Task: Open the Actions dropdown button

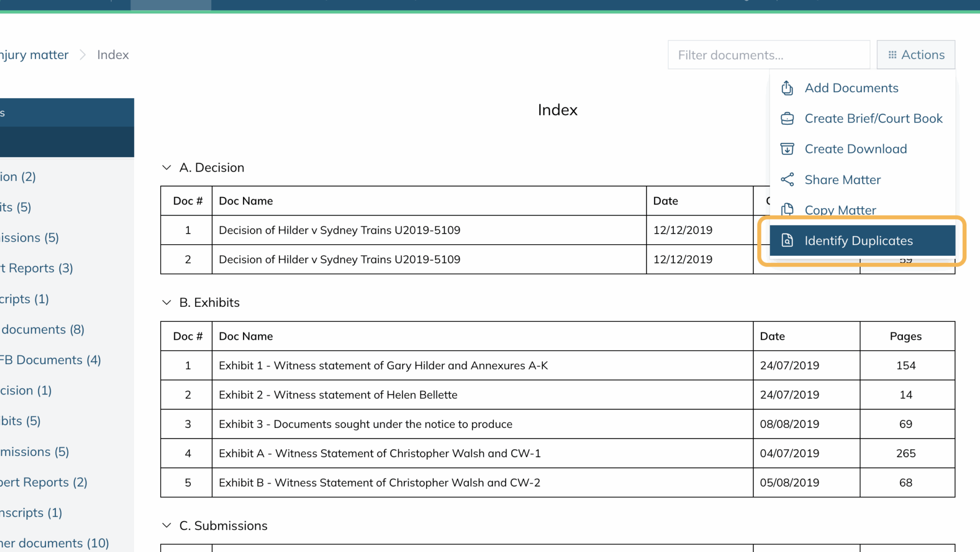Action: click(916, 55)
